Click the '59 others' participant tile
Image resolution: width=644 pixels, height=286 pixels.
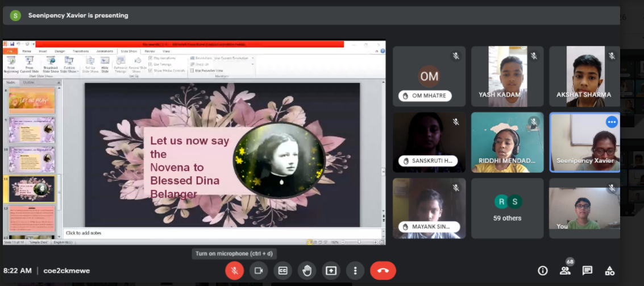[507, 208]
